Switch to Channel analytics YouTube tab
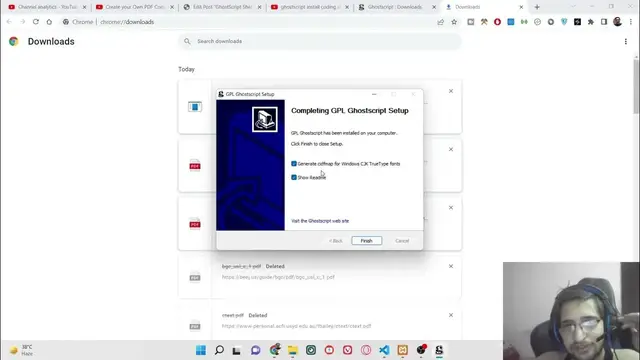The height and width of the screenshot is (360, 640). [47, 7]
